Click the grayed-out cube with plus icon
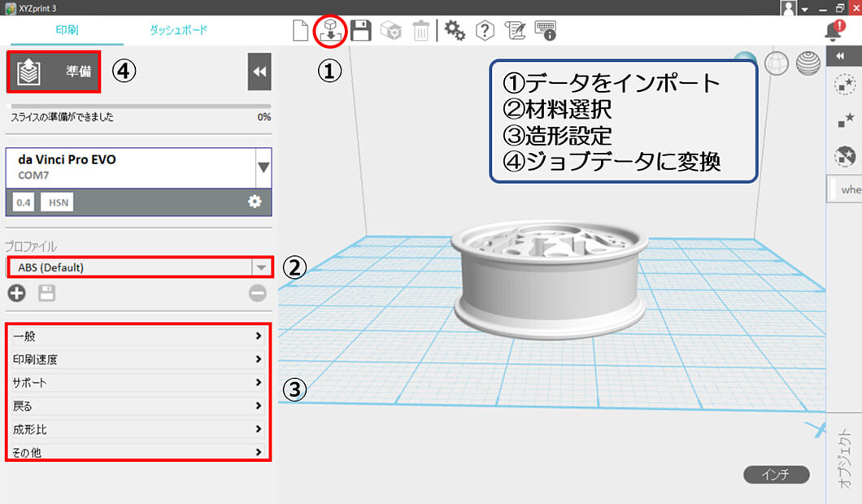The height and width of the screenshot is (504, 862). pyautogui.click(x=391, y=31)
